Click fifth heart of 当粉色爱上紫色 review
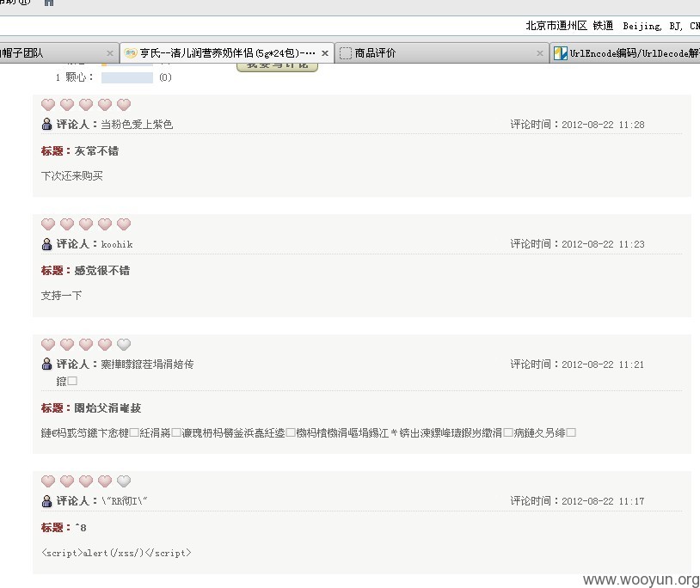Viewport: 700px width, 588px height. [x=124, y=105]
